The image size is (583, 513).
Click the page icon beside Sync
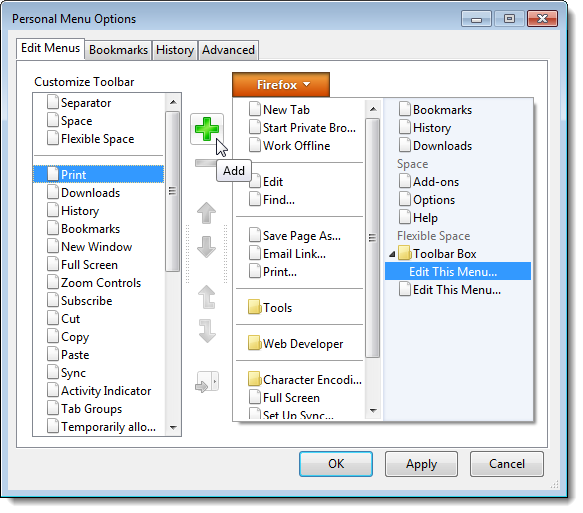pos(53,372)
